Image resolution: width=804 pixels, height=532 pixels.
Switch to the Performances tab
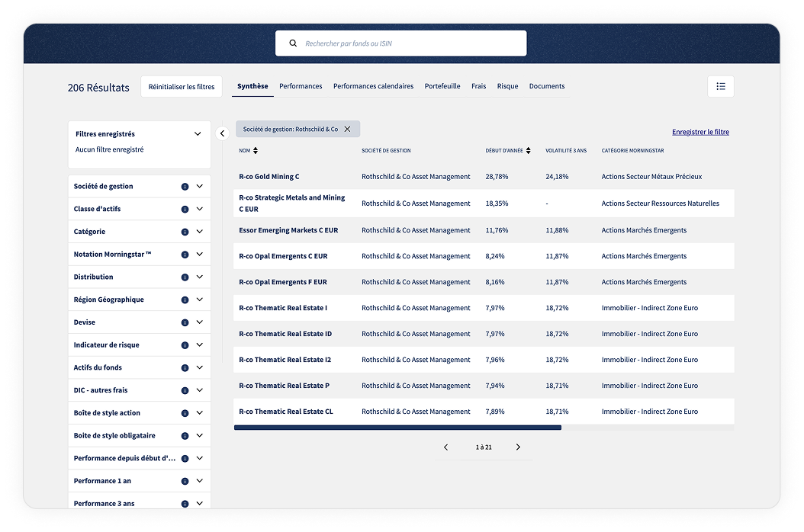click(x=301, y=86)
